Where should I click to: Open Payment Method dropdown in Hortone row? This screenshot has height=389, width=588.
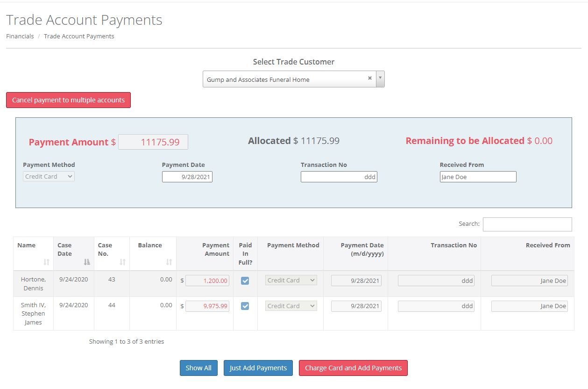pos(291,281)
